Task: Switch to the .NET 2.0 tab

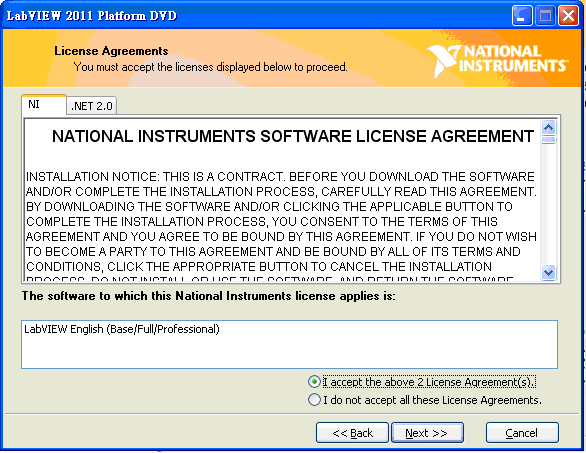Action: click(92, 106)
